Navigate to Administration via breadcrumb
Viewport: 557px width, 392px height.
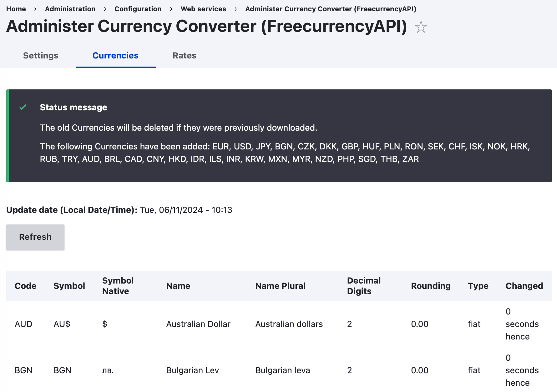pyautogui.click(x=70, y=9)
